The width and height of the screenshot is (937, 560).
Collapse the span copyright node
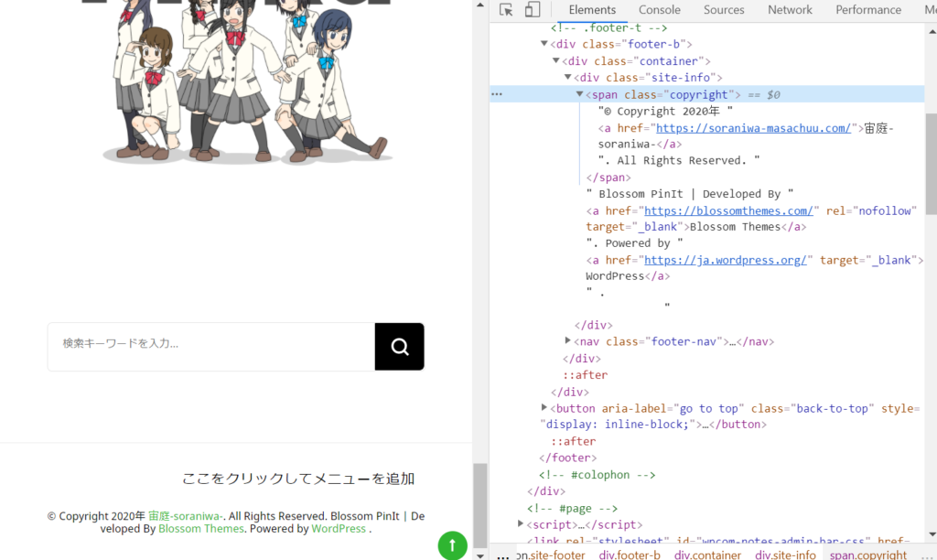tap(579, 94)
